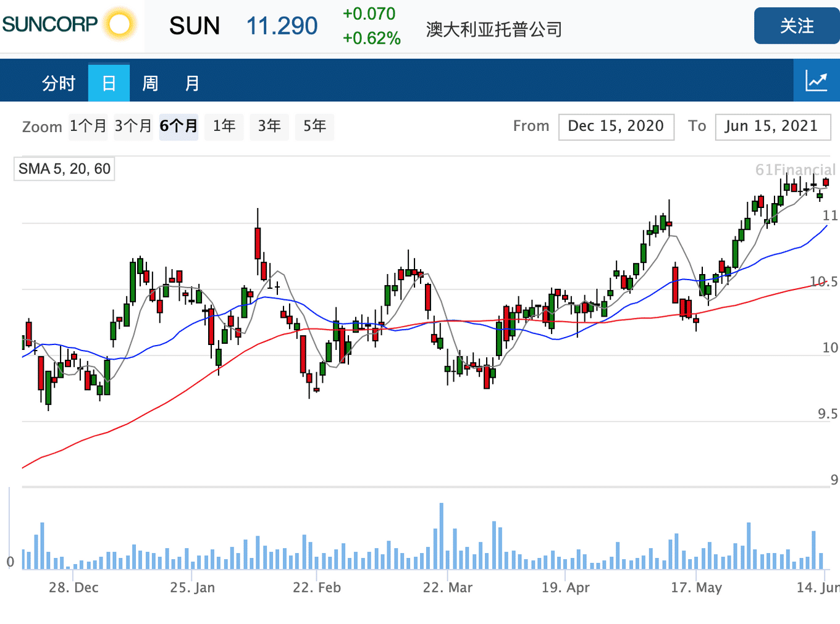
Task: Click the 22. Mar axis label
Action: point(448,588)
